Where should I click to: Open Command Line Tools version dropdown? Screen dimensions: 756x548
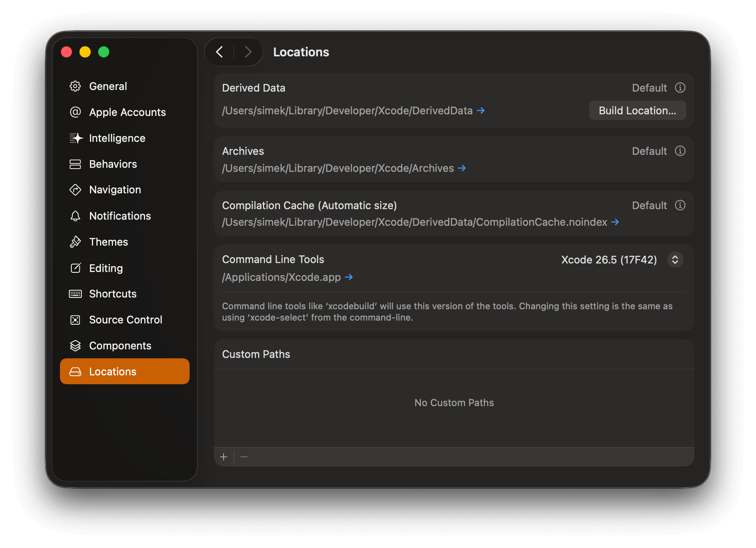click(x=675, y=259)
